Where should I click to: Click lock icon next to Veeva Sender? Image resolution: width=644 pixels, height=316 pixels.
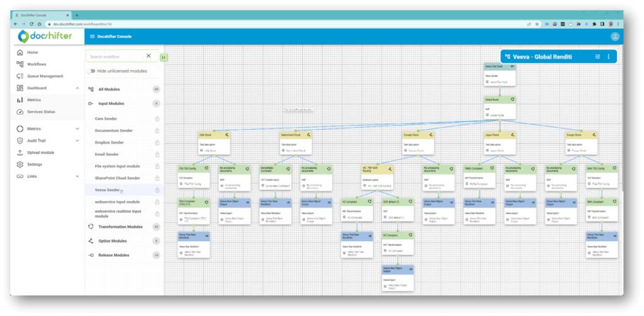157,190
